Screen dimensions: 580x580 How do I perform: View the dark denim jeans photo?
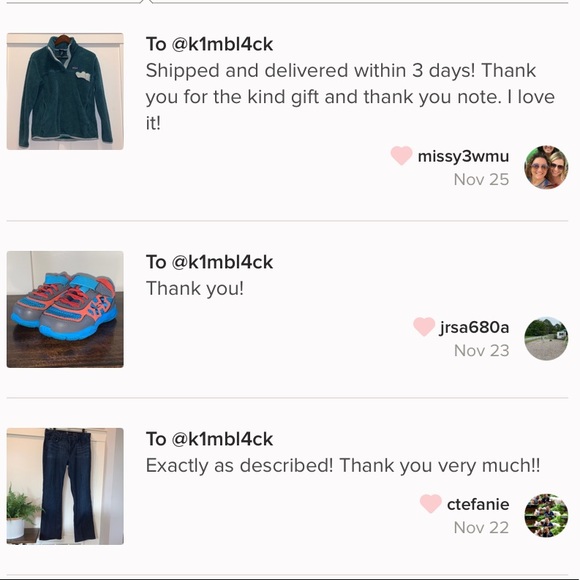[65, 486]
